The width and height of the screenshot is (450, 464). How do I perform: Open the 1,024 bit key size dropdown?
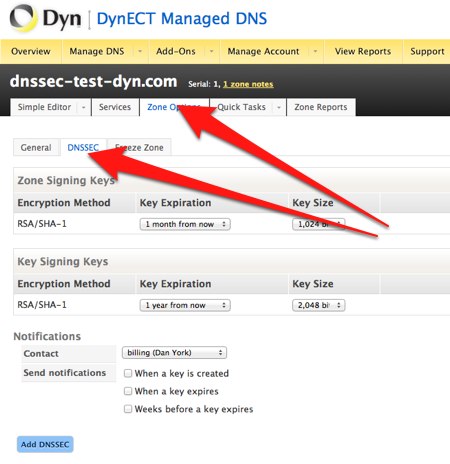318,224
